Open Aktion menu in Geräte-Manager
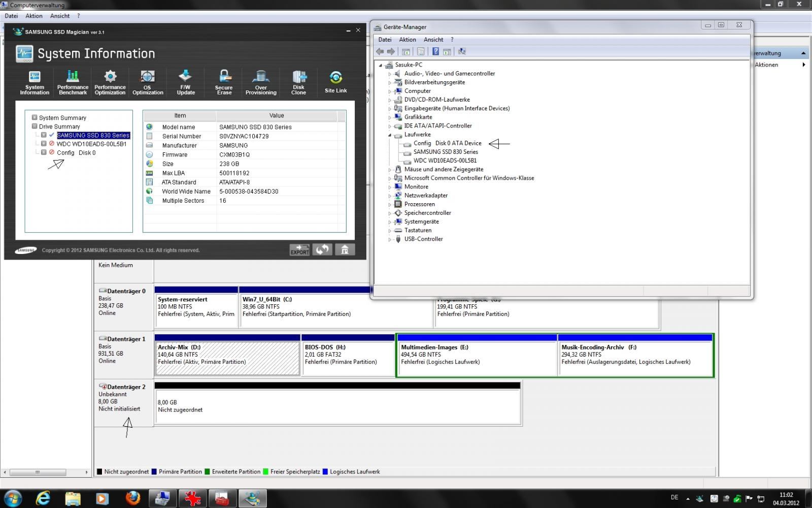Image resolution: width=812 pixels, height=508 pixels. click(408, 40)
